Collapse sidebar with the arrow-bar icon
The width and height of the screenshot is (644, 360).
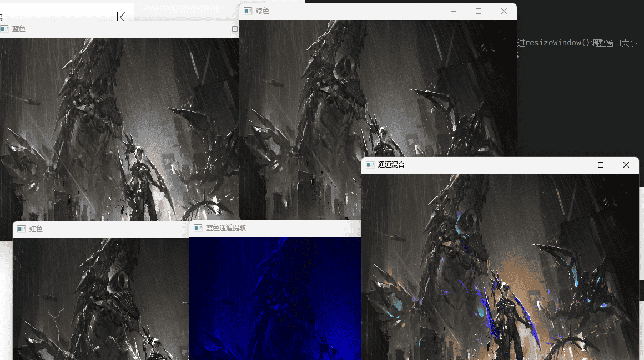(121, 17)
